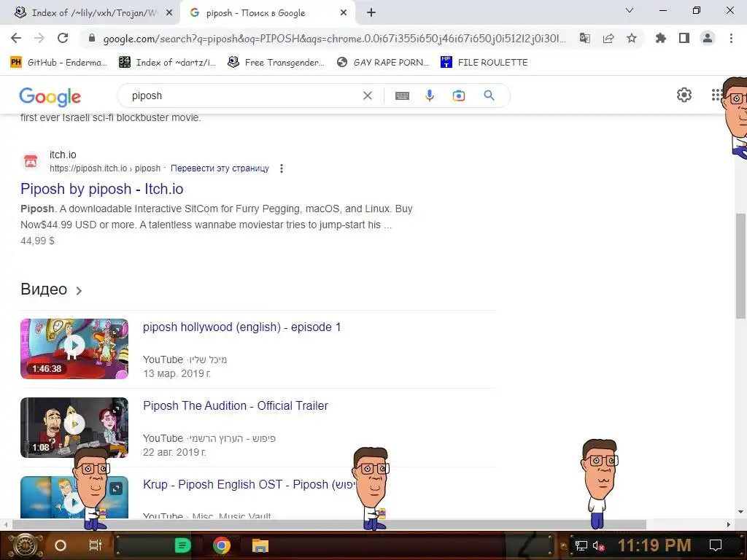747x560 pixels.
Task: Click the 11:19 PM clock
Action: 654,545
